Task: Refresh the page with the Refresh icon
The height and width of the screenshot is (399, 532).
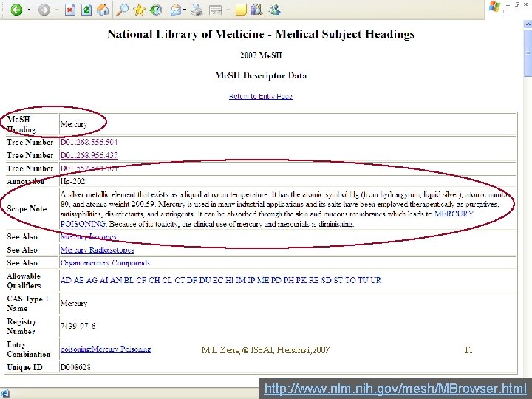Action: (x=86, y=10)
